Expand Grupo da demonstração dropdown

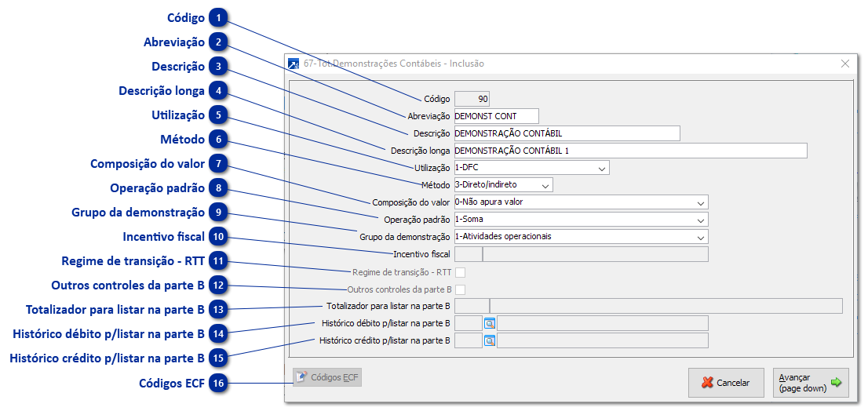(x=701, y=236)
